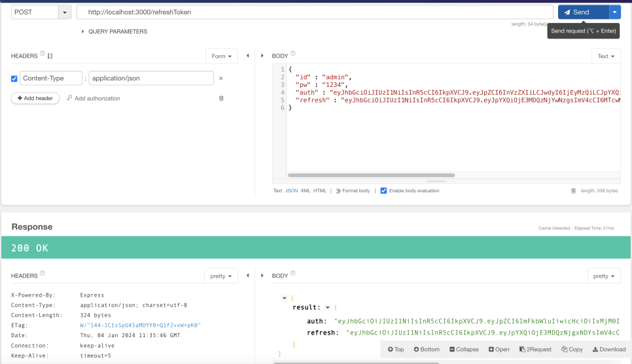Collapse request headers panel left arrow
Viewport: 632px width, 364px height.
click(248, 56)
